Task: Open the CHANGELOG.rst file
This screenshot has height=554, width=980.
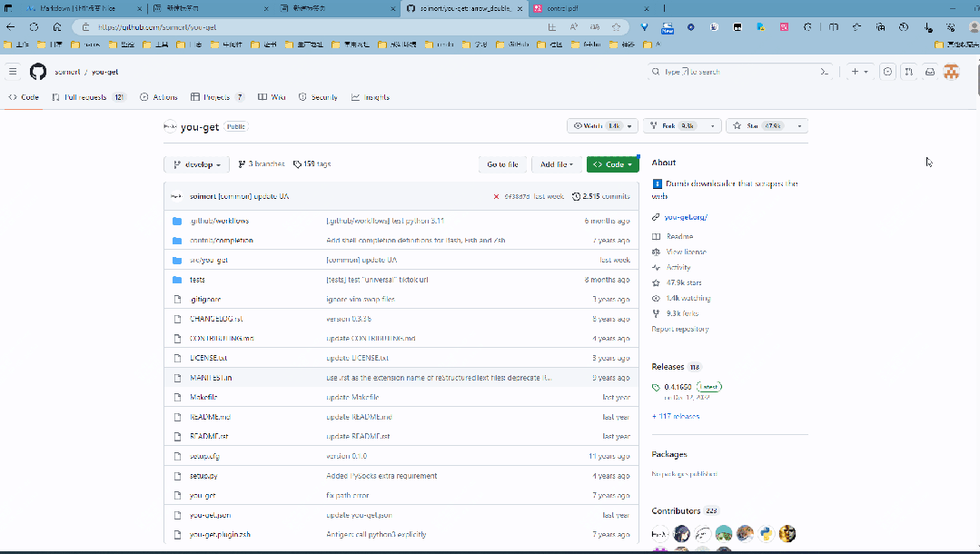Action: [216, 319]
